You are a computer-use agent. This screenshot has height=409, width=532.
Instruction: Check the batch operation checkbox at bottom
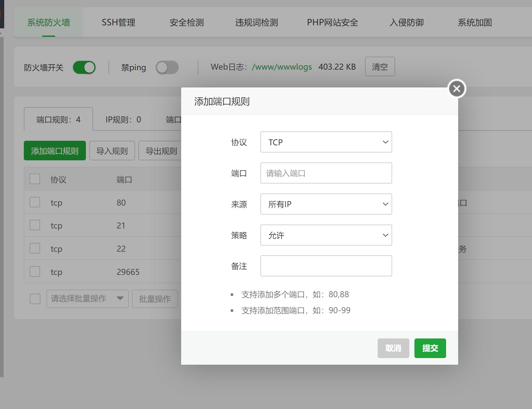(x=35, y=299)
